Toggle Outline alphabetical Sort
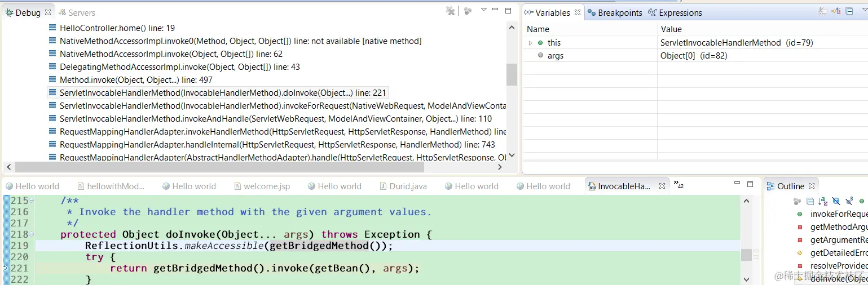Screen dimensions: 868x285 point(823,201)
